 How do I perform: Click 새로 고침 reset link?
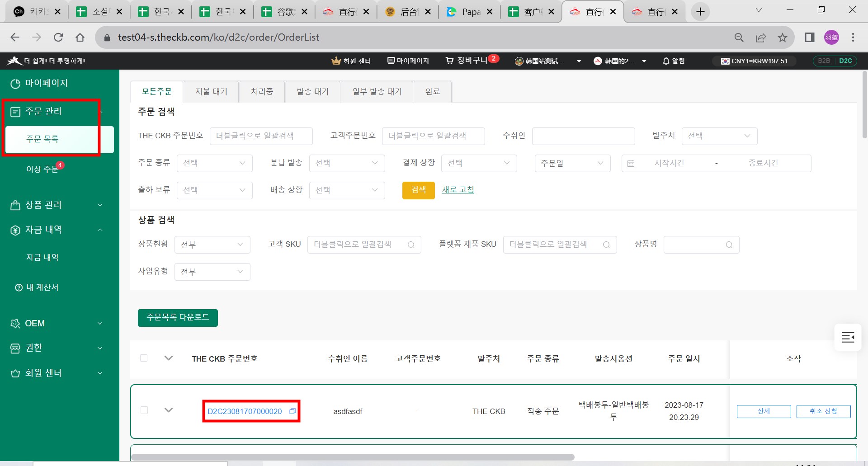(458, 190)
